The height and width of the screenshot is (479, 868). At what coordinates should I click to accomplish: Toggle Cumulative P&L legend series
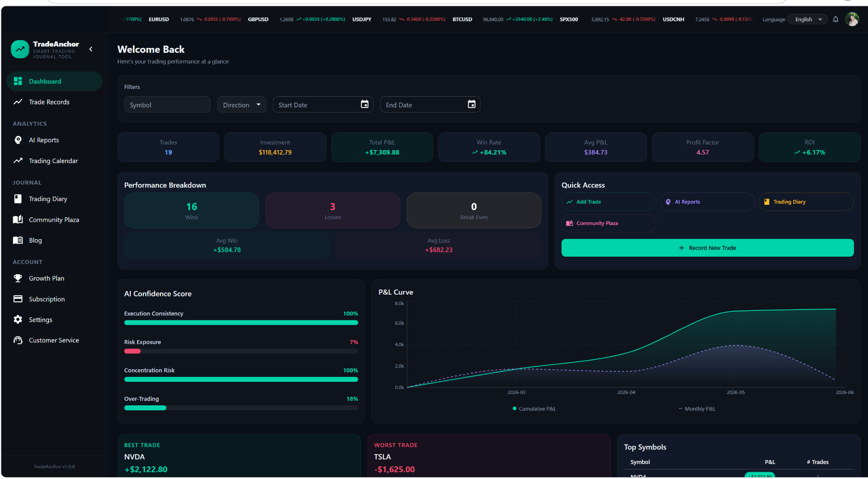coord(534,409)
